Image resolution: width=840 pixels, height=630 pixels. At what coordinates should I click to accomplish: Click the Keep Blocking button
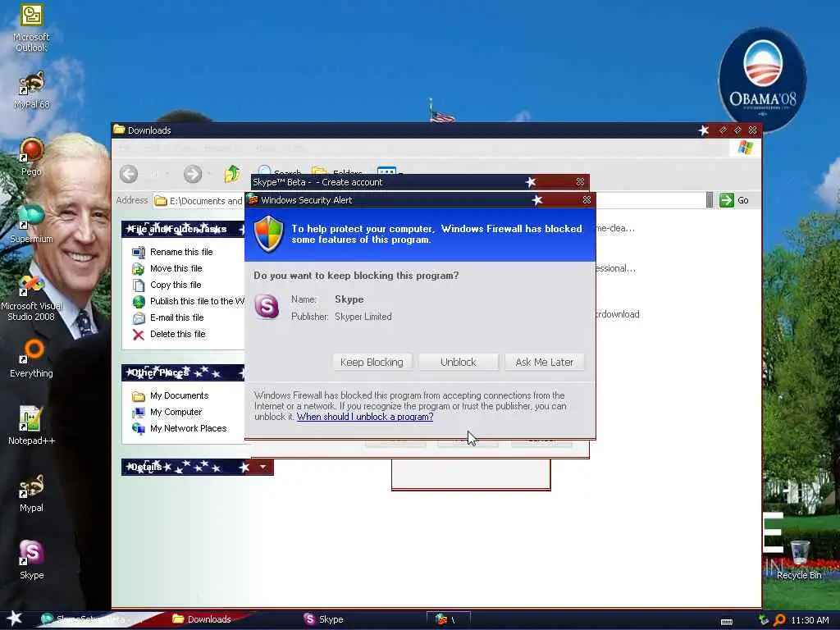[x=372, y=362]
